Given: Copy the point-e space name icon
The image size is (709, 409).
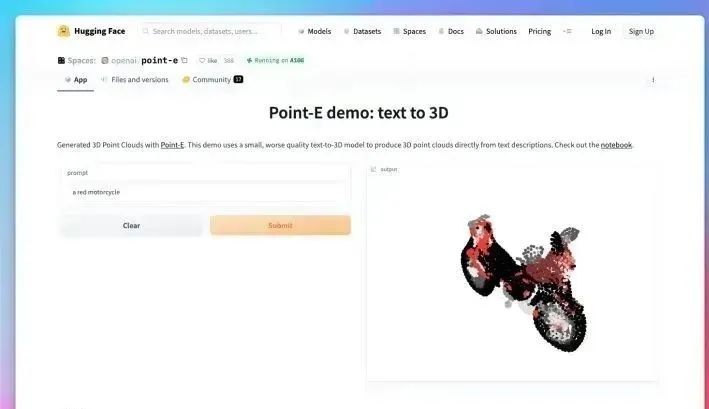Looking at the screenshot, I should (184, 60).
